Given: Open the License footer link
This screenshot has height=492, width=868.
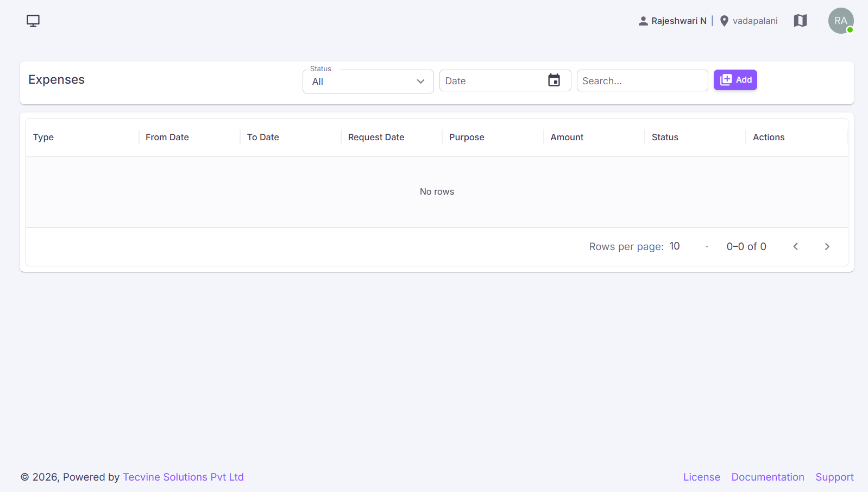Looking at the screenshot, I should coord(702,477).
